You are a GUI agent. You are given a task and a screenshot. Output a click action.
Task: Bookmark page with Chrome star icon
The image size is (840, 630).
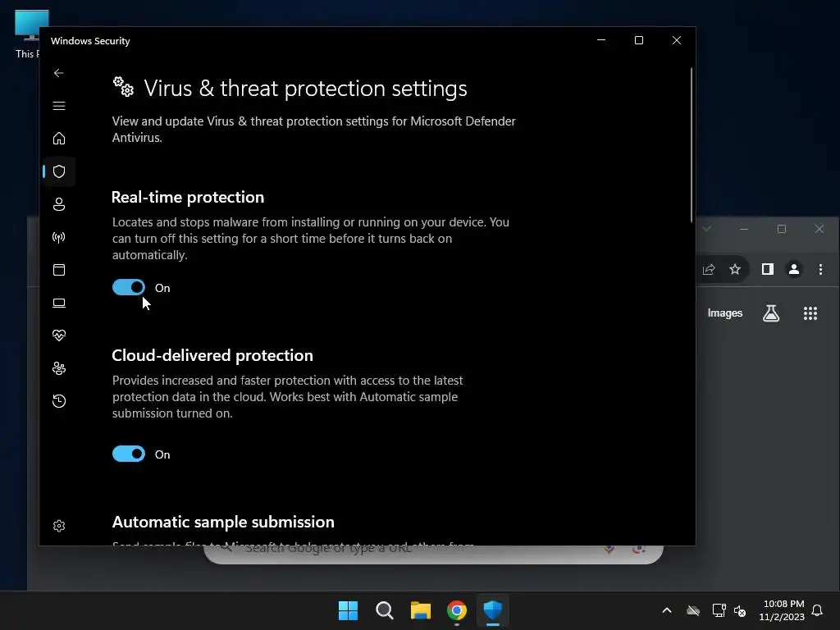coord(735,269)
